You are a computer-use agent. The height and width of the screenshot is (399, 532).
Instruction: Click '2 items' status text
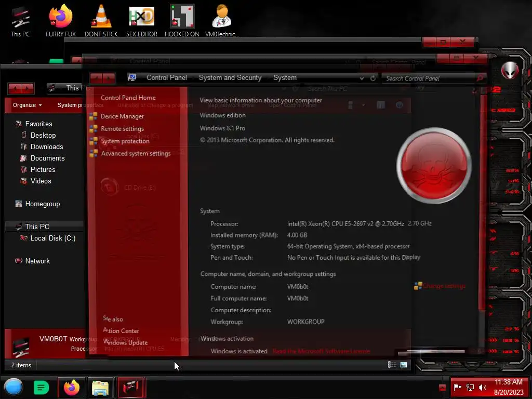click(21, 365)
